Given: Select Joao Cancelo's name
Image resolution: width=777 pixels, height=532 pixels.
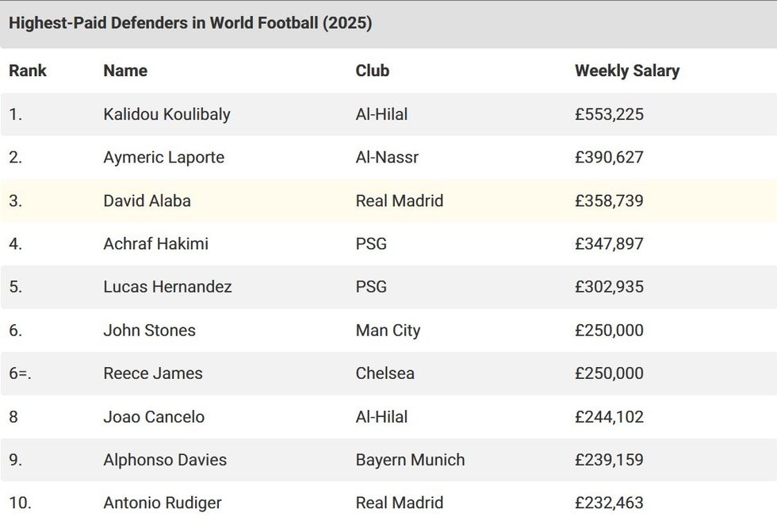Looking at the screenshot, I should 154,416.
